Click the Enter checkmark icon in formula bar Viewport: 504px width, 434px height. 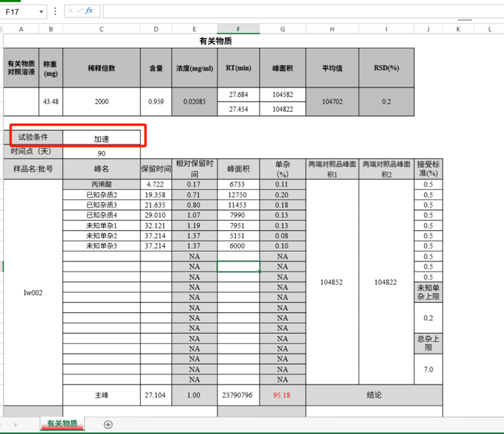click(x=79, y=11)
